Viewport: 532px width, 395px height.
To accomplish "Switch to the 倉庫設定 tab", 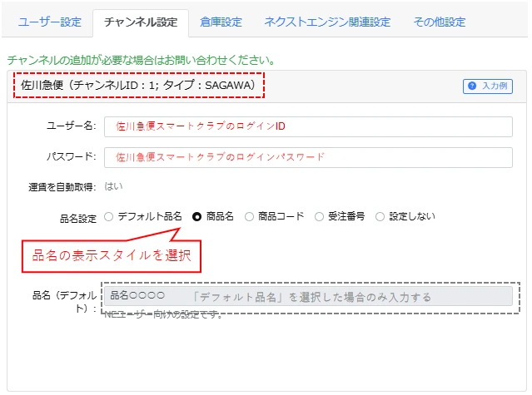I will pyautogui.click(x=221, y=22).
